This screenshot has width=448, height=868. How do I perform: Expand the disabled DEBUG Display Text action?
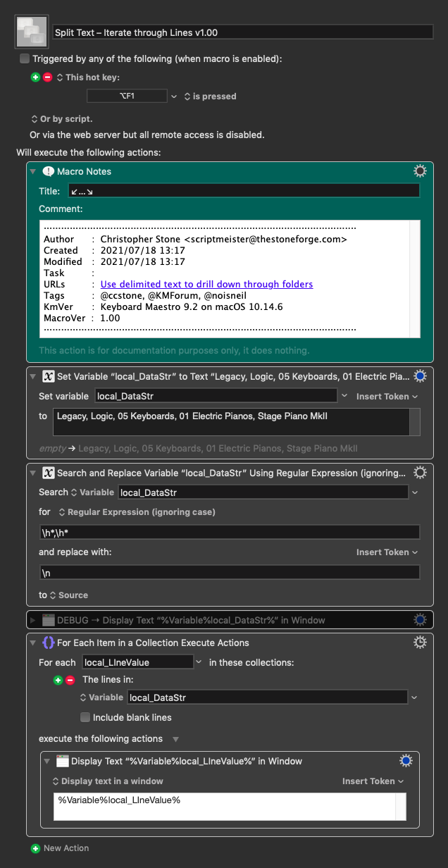click(x=32, y=621)
